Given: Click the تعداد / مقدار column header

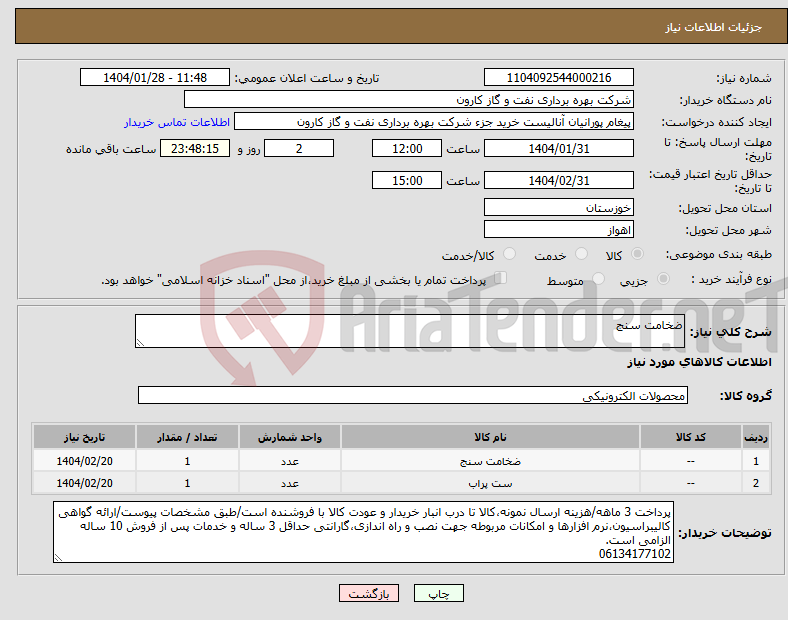Looking at the screenshot, I should pyautogui.click(x=187, y=437).
